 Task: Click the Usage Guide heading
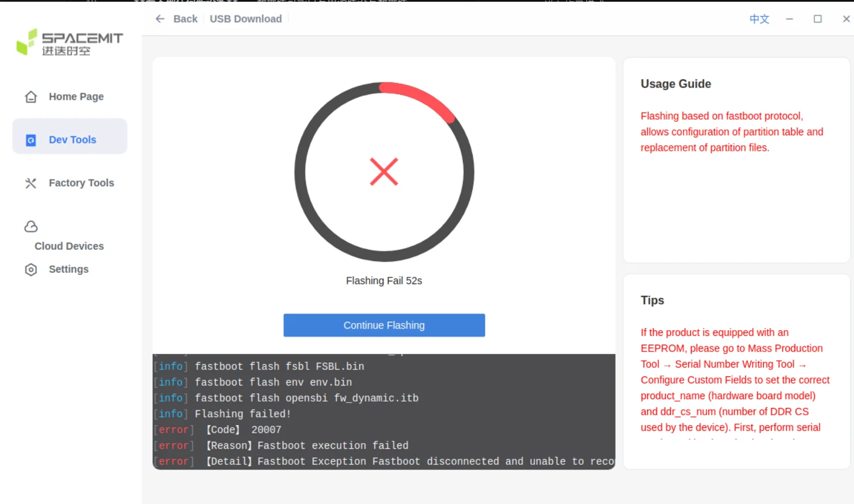coord(676,84)
